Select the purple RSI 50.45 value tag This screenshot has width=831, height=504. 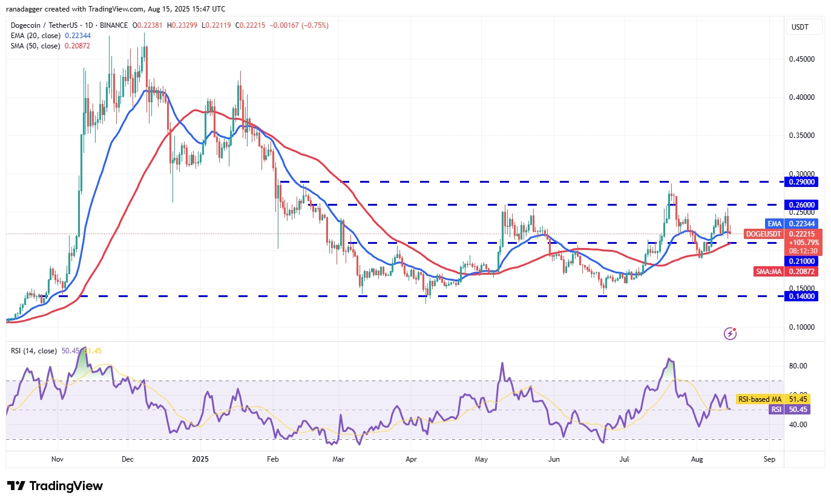click(786, 410)
